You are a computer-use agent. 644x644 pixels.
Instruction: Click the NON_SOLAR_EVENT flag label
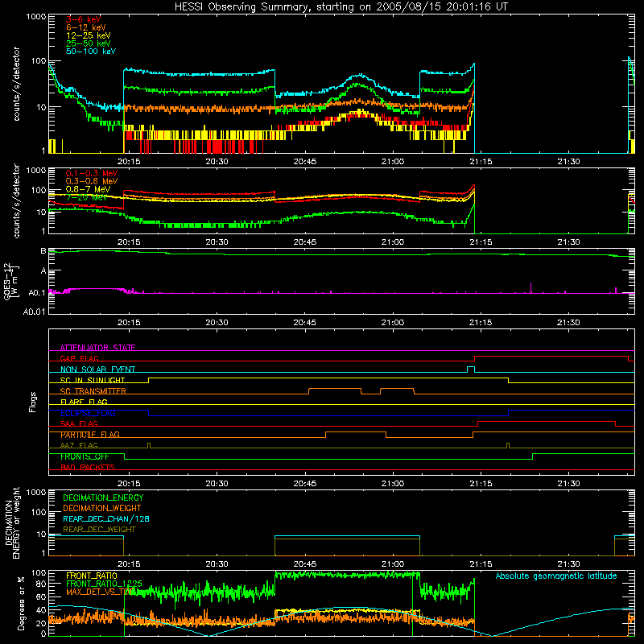coord(97,369)
